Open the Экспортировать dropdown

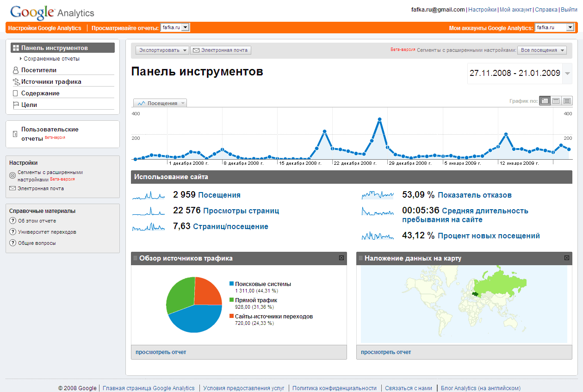coord(162,50)
